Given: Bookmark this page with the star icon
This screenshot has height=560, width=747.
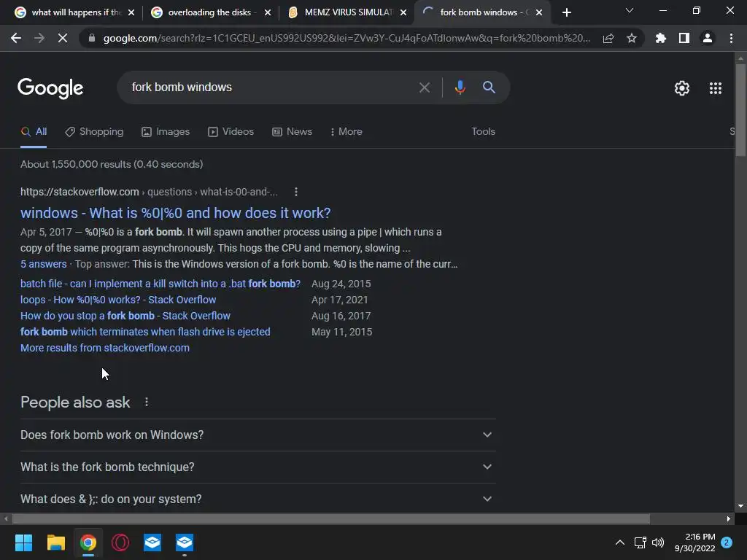Looking at the screenshot, I should click(631, 38).
